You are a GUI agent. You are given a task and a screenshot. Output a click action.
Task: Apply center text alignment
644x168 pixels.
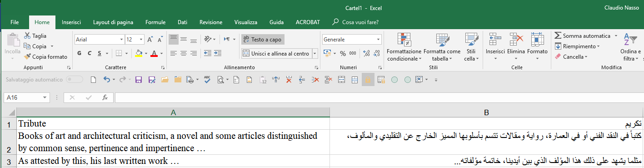(x=184, y=53)
